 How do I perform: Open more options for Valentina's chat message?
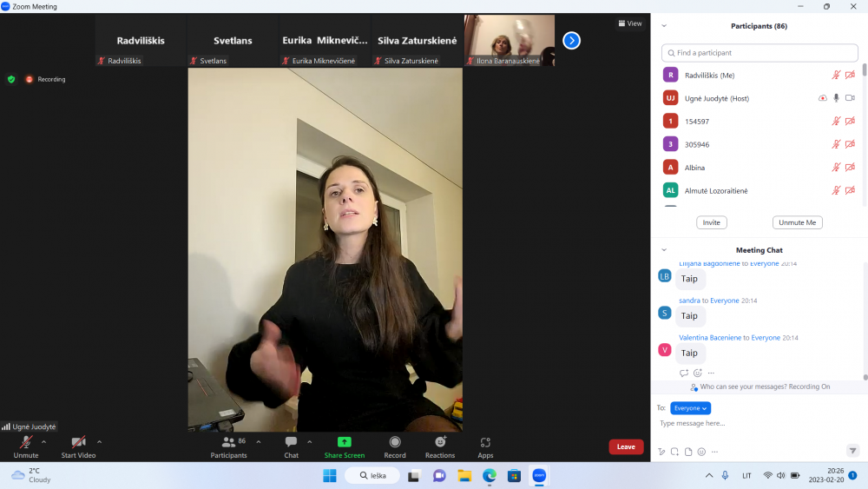712,373
